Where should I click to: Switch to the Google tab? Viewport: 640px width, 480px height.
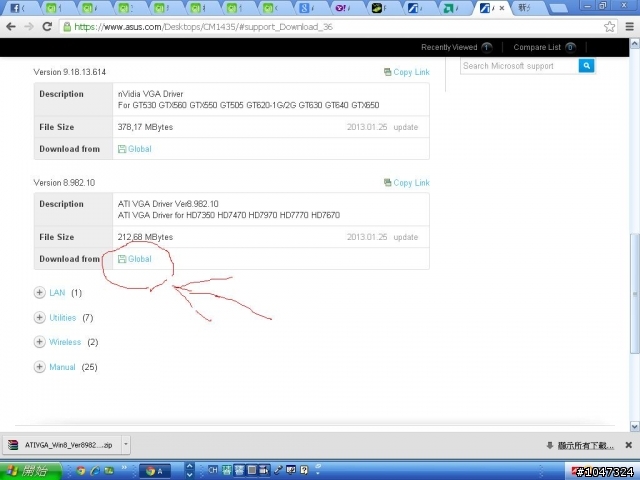307,8
